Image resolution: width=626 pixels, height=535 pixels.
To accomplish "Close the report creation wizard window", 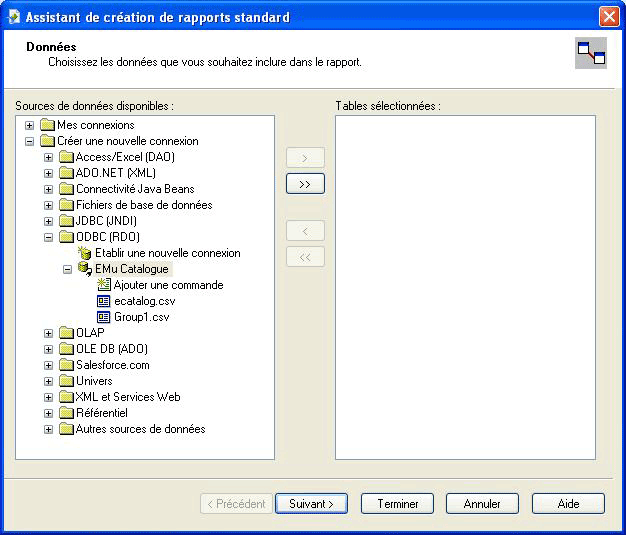I will (x=609, y=17).
